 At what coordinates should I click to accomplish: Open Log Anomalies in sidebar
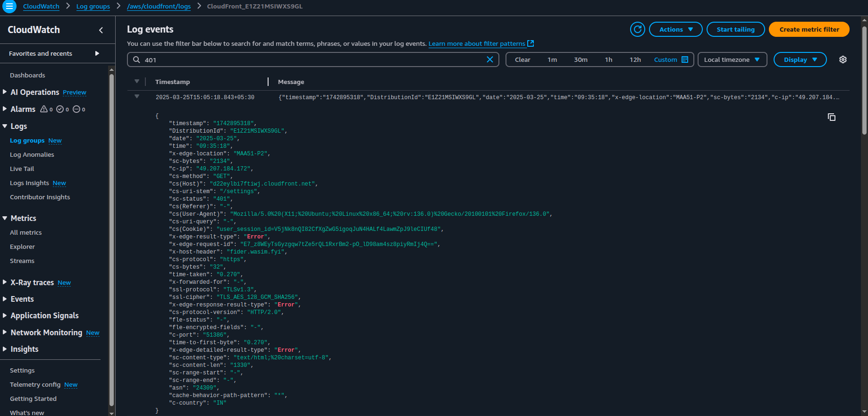pyautogui.click(x=32, y=154)
